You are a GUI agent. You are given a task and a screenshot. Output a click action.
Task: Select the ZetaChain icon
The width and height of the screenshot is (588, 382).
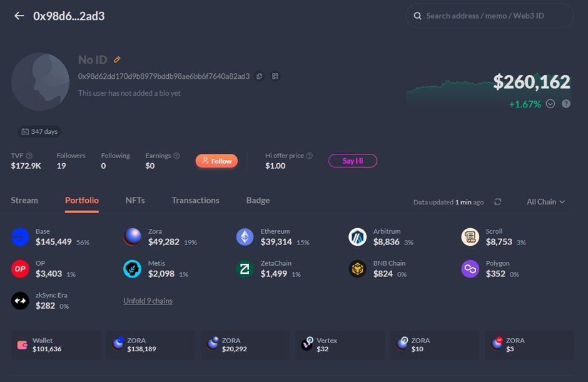245,269
